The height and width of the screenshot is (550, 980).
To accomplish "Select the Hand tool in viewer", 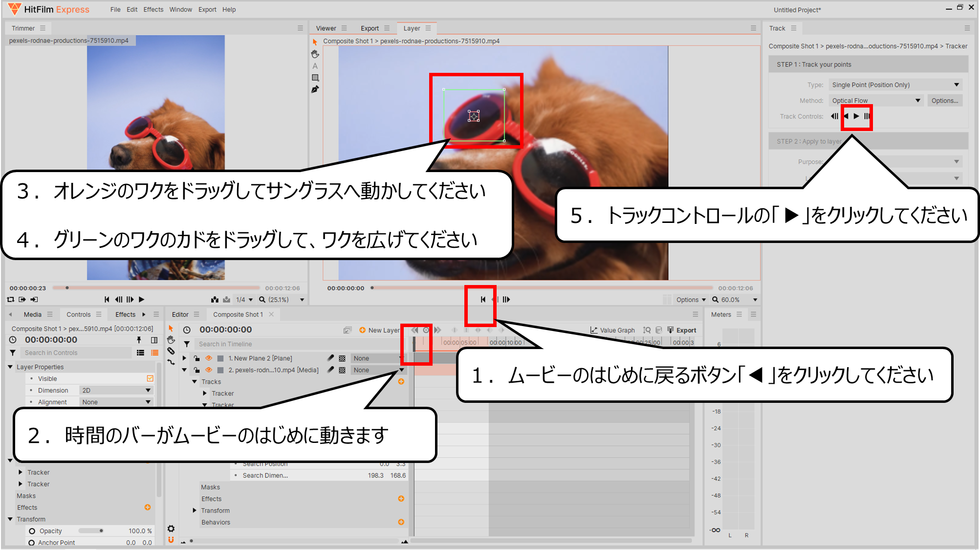I will (315, 54).
